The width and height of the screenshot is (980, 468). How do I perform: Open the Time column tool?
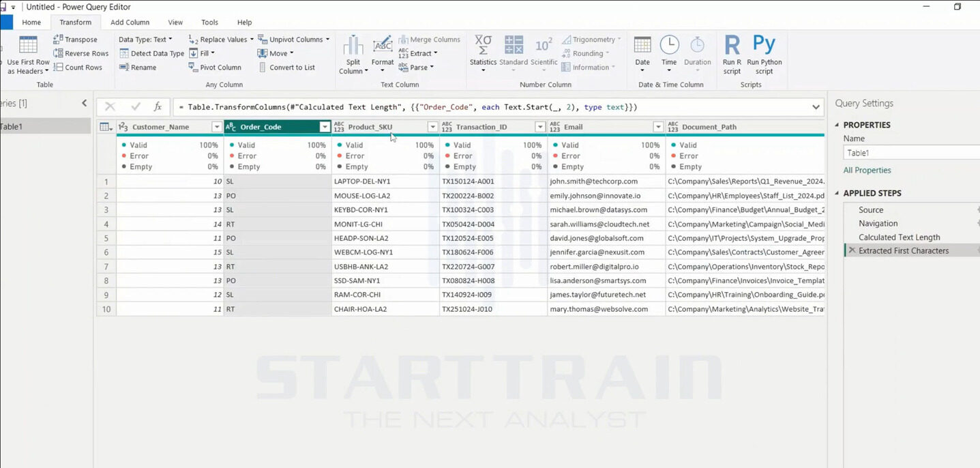669,55
